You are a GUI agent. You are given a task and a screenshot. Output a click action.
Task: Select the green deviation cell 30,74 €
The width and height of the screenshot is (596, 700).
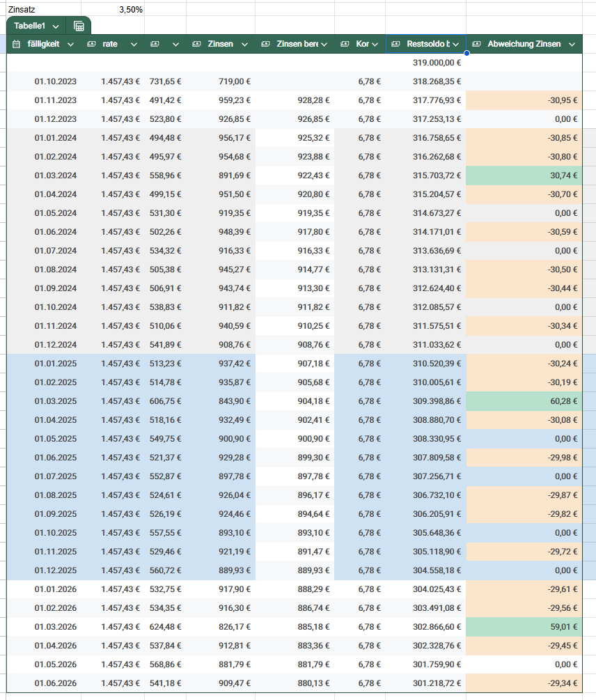pyautogui.click(x=524, y=176)
